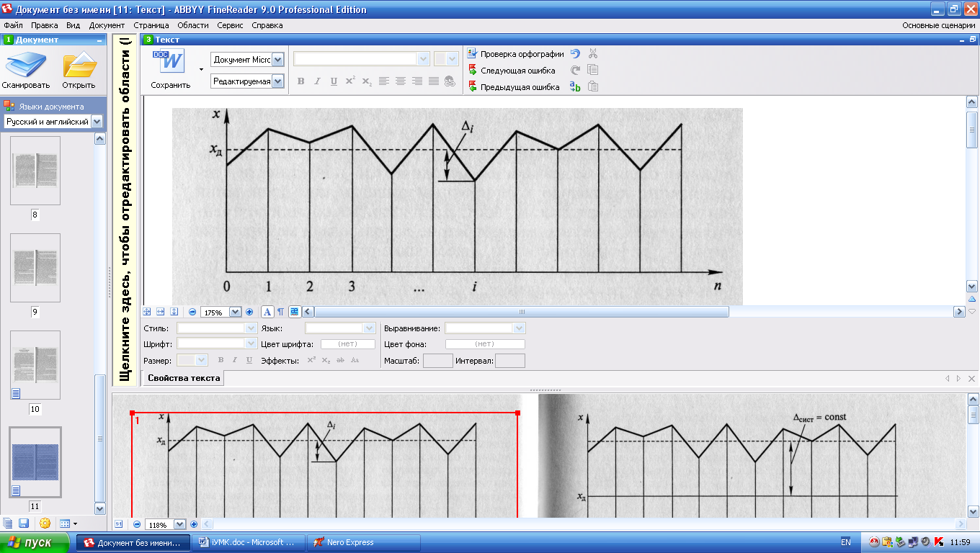
Task: Toggle the text properties panel button beside ¶
Action: (x=294, y=312)
